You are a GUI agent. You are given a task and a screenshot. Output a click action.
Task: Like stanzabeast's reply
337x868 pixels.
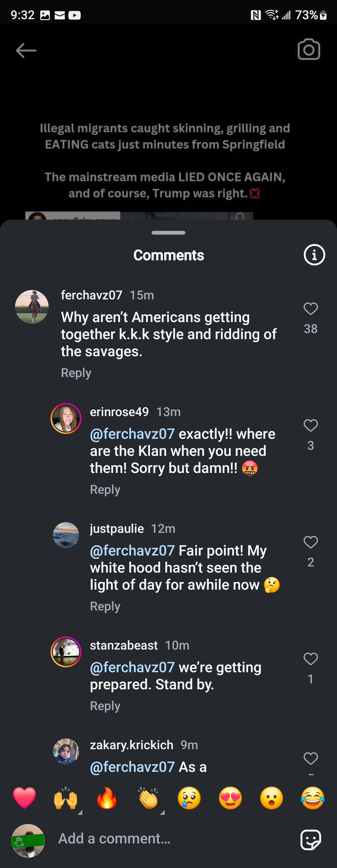(310, 659)
